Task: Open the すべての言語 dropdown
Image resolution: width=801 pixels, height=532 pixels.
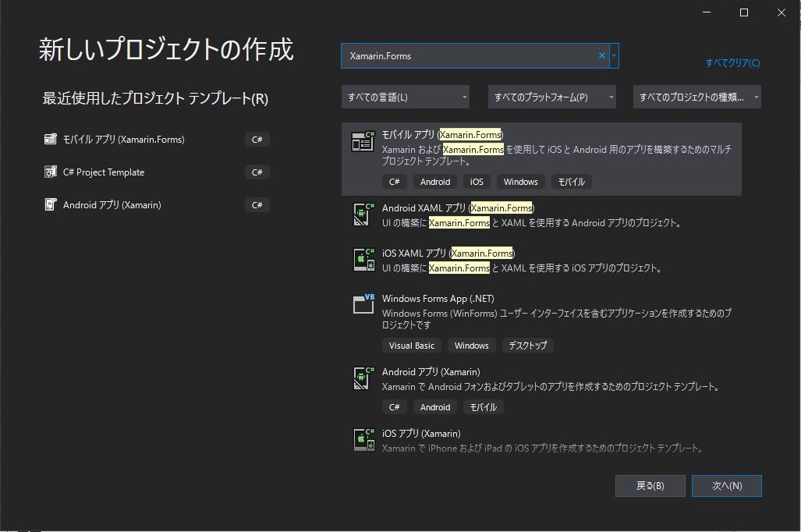Action: pos(405,96)
